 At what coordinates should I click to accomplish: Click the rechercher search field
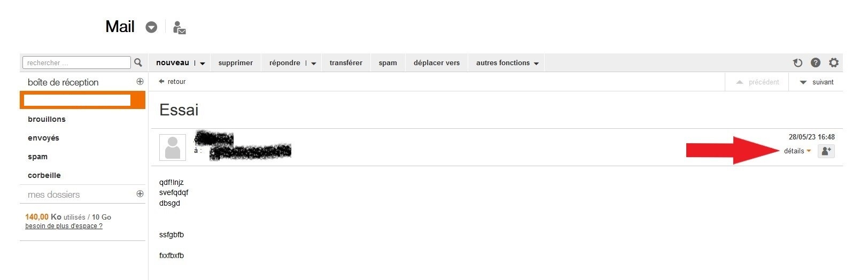[x=76, y=63]
